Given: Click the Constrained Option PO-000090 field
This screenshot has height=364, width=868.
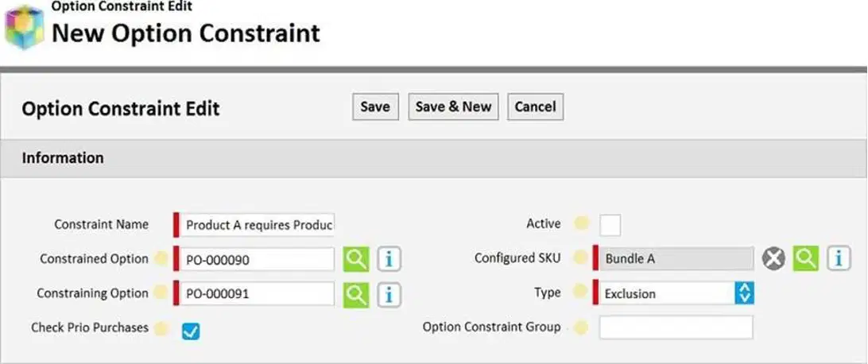Looking at the screenshot, I should tap(257, 259).
